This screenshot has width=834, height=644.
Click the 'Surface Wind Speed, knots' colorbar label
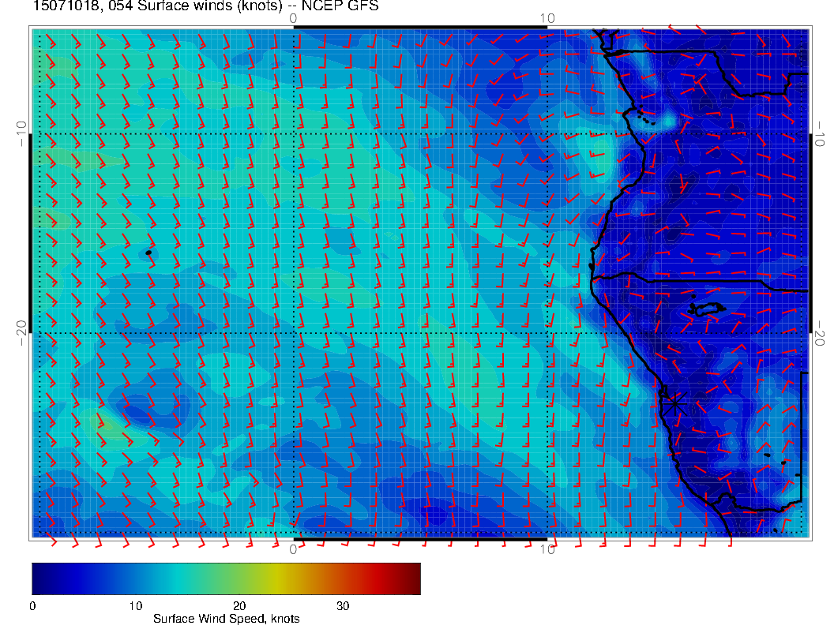point(226,619)
